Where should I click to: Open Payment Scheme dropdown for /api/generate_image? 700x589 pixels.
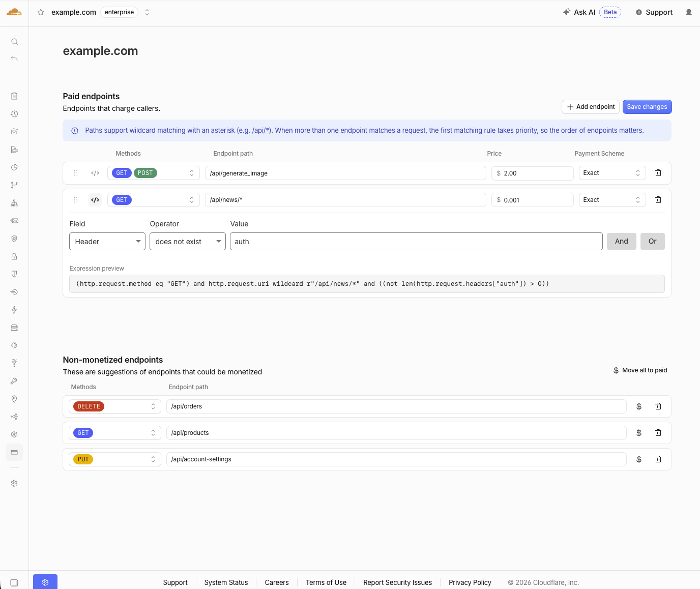pos(612,173)
